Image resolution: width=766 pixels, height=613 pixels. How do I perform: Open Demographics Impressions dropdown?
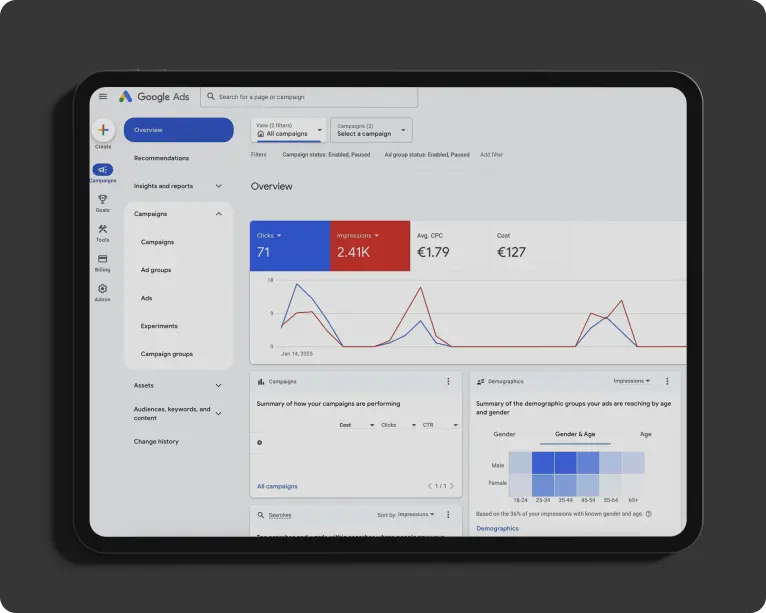click(632, 381)
